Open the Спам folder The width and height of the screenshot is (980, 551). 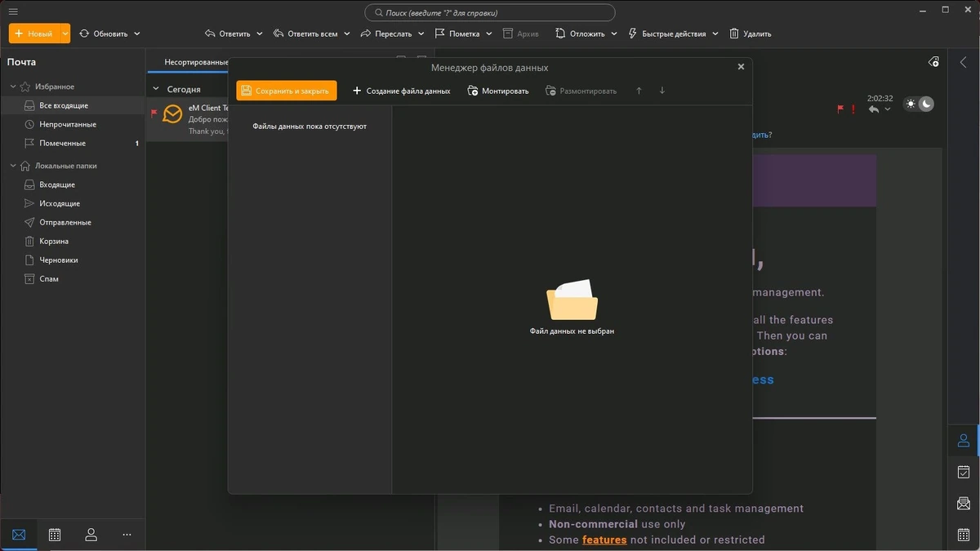tap(73, 278)
